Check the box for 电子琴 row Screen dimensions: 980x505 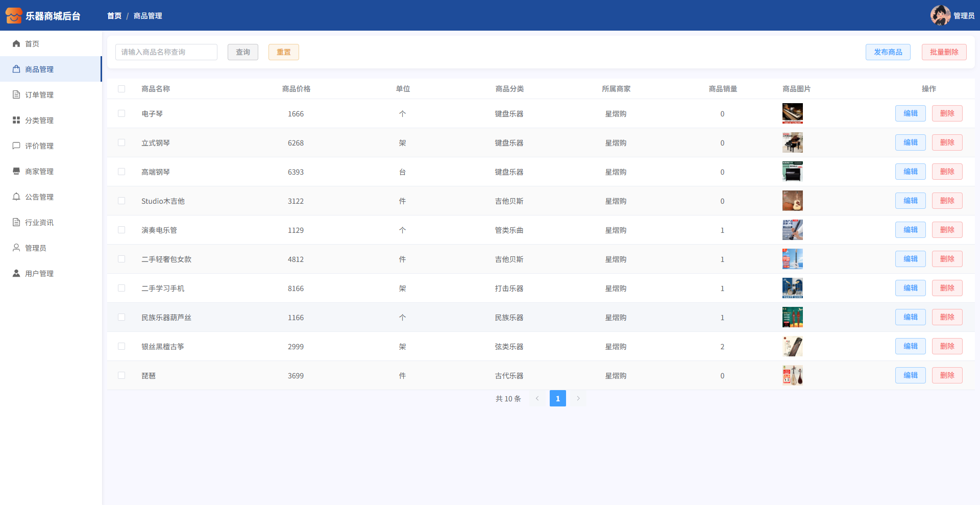121,114
